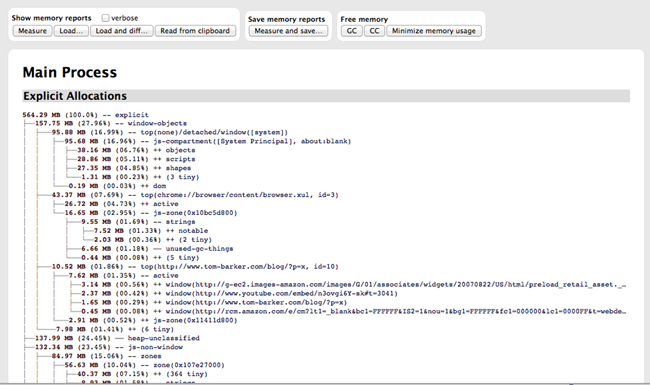Image resolution: width=650 pixels, height=385 pixels.
Task: Click the Measure button
Action: (x=32, y=31)
